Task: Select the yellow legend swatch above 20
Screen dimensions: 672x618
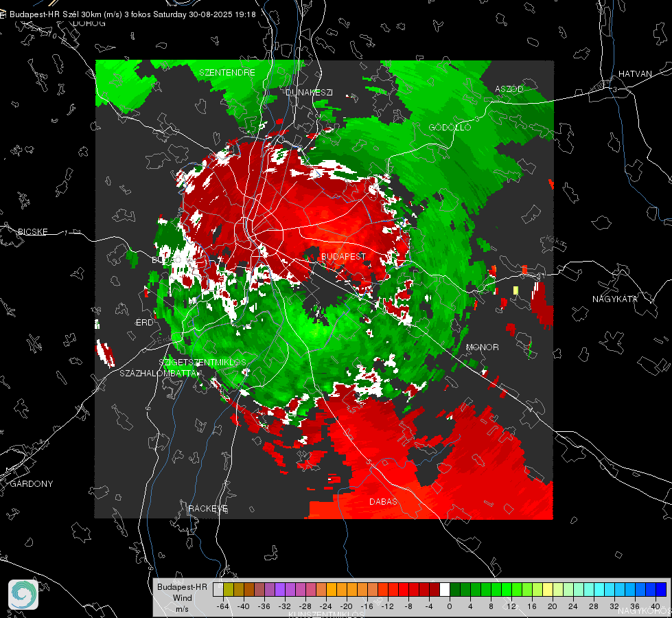Action: (x=548, y=589)
